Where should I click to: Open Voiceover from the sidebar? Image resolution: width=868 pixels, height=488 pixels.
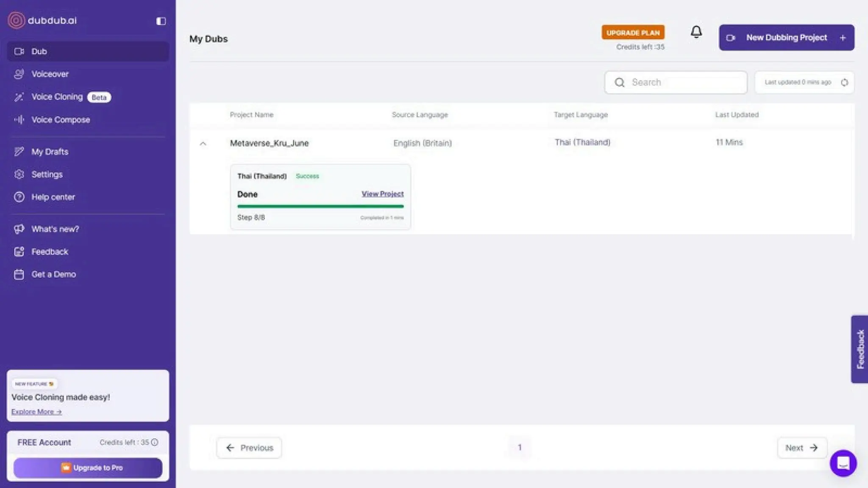(x=50, y=74)
